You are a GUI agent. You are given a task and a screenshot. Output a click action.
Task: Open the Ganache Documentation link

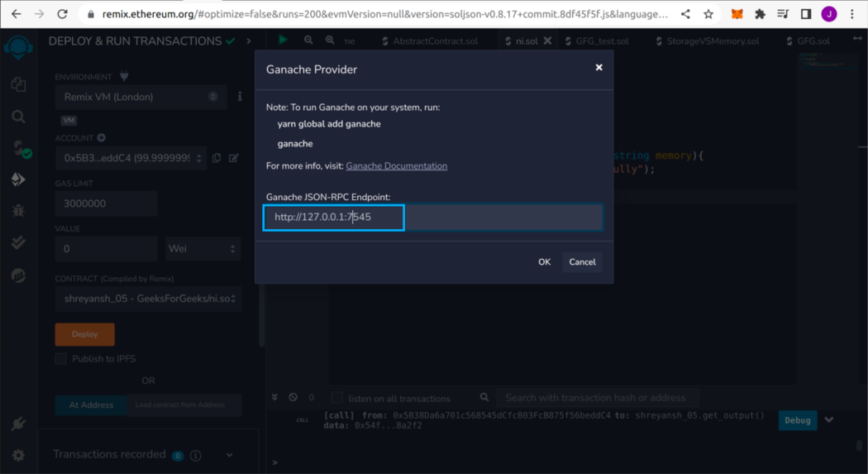pyautogui.click(x=396, y=166)
